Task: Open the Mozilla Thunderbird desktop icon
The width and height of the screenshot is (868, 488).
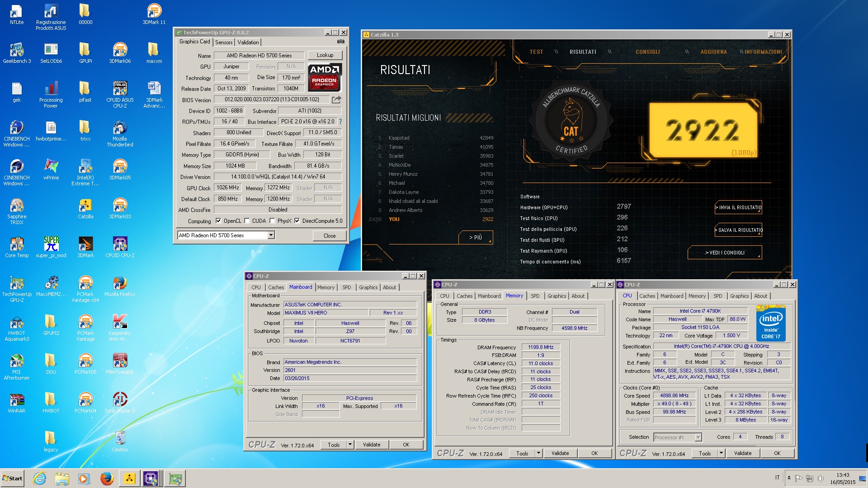Action: (120, 133)
